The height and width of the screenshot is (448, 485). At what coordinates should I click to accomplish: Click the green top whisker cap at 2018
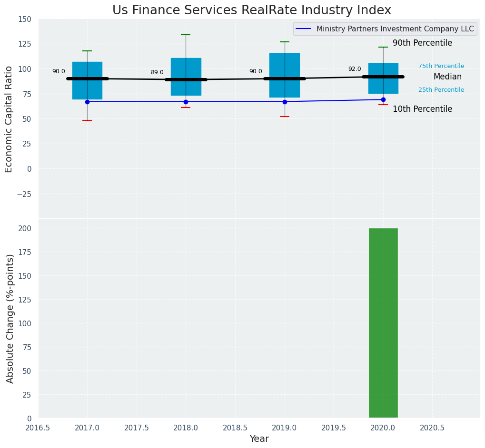tap(186, 35)
